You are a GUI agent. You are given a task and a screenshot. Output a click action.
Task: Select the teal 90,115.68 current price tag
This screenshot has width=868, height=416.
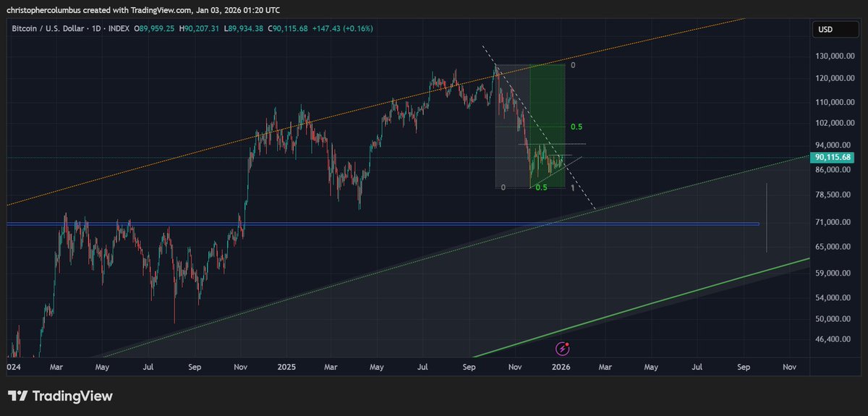833,157
